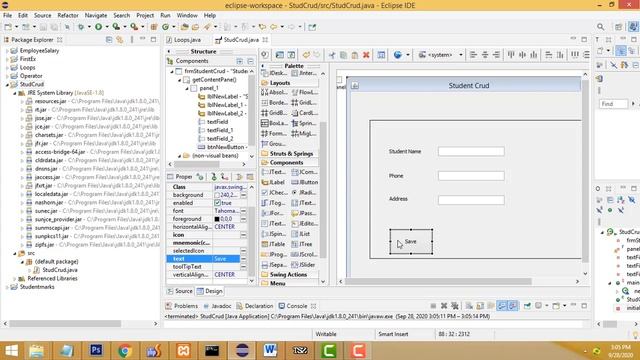Select StudCrud.java in Package Explorer
This screenshot has width=640, height=360.
pyautogui.click(x=60, y=270)
